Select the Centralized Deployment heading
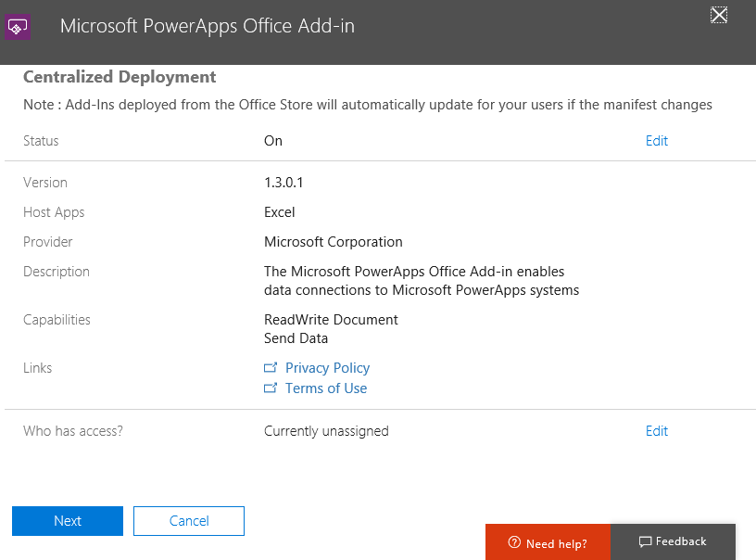 (x=120, y=77)
